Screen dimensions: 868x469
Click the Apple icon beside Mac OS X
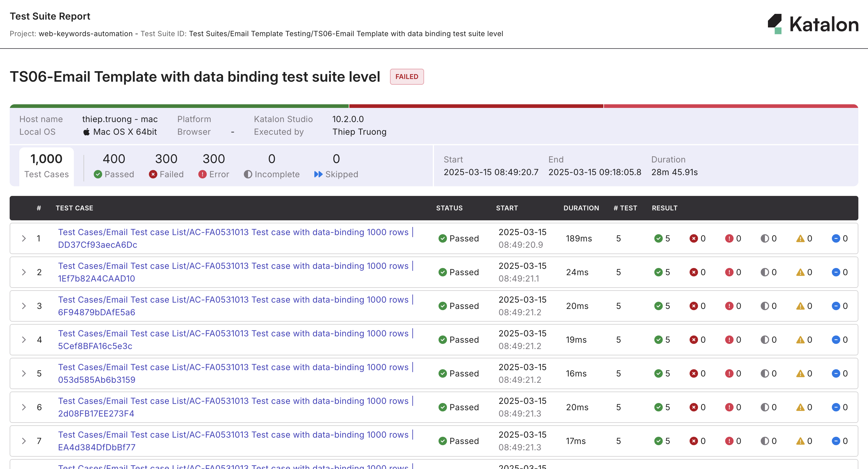86,132
